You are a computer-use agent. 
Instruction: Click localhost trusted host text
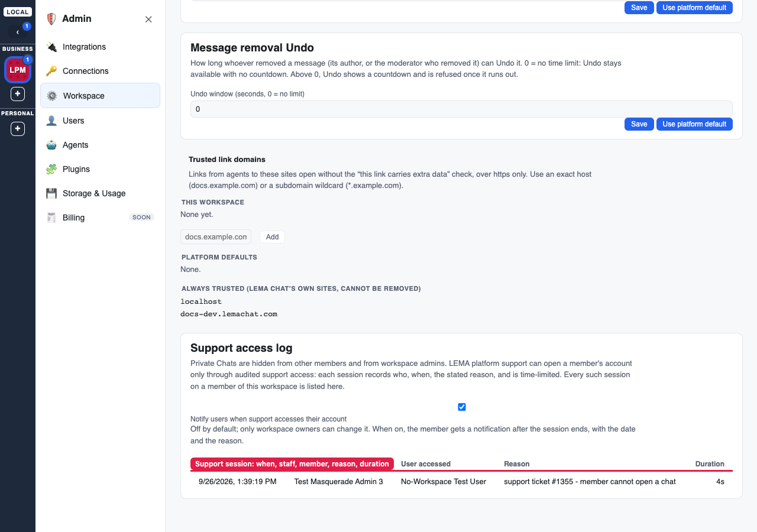point(201,301)
